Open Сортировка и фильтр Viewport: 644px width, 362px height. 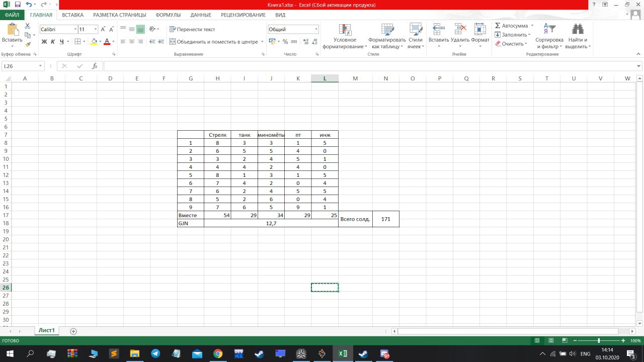click(549, 36)
